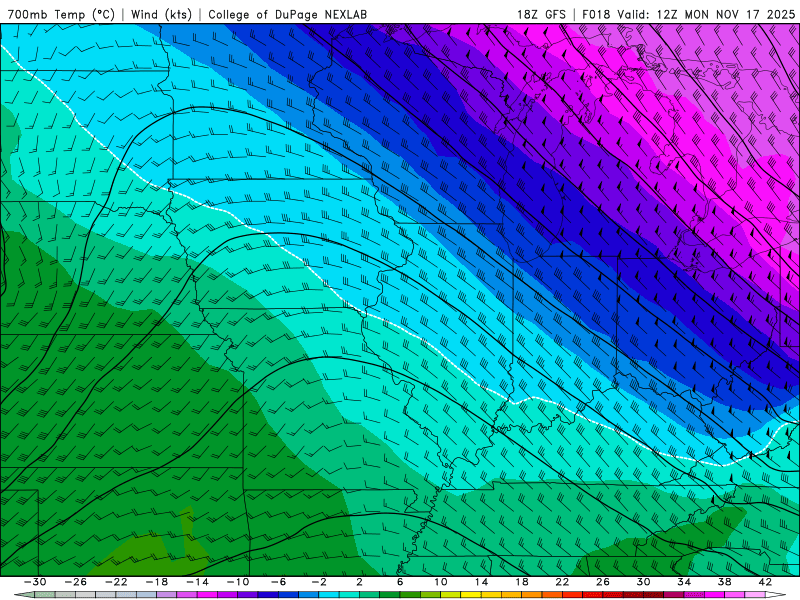Click the "700mb Temp (°C)" title text
The image size is (800, 600).
61,14
